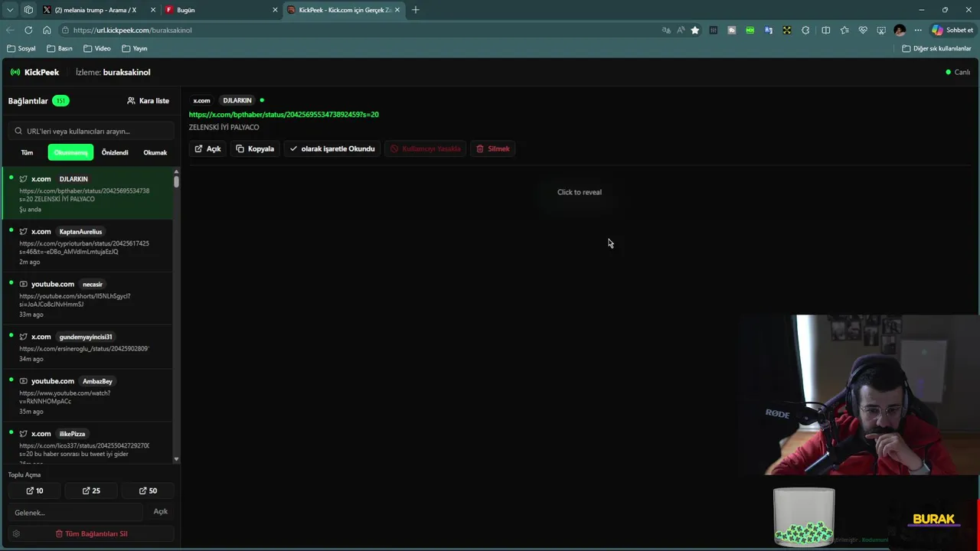Click the Açık open button
The image size is (980, 551).
[x=207, y=148]
